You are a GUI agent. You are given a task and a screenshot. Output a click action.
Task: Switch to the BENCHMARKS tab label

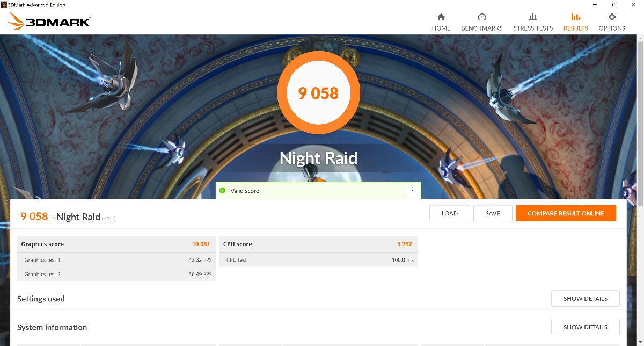point(482,28)
